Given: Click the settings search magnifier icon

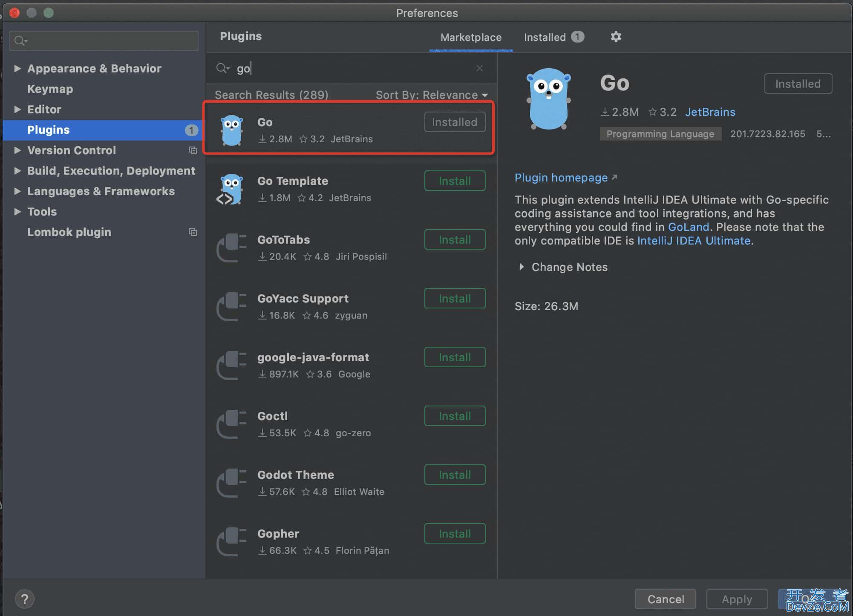Looking at the screenshot, I should pyautogui.click(x=20, y=41).
